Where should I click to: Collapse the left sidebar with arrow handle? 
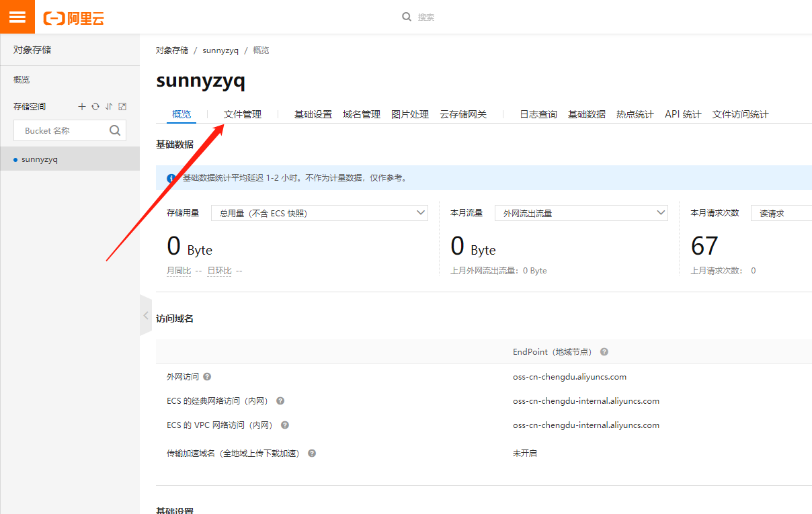click(146, 315)
